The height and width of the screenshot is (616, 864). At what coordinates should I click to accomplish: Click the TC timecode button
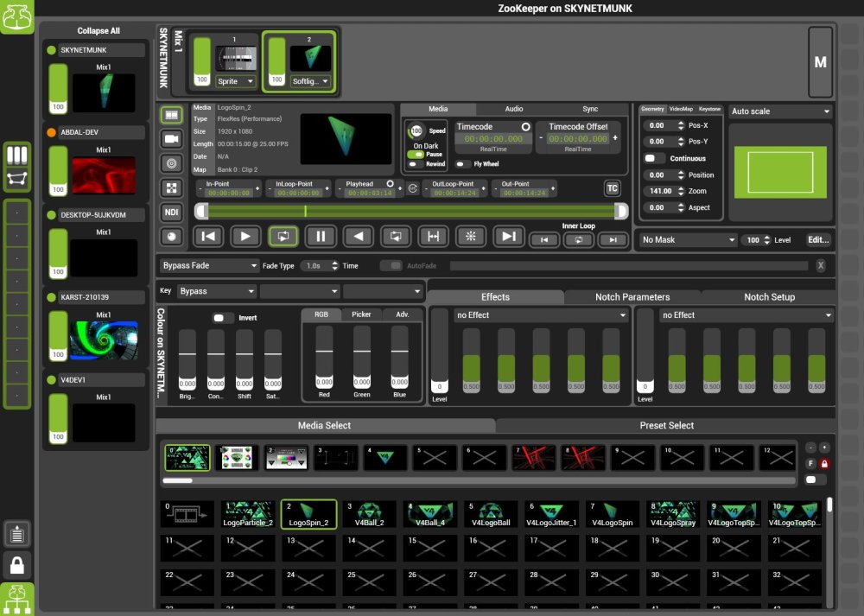tap(612, 188)
